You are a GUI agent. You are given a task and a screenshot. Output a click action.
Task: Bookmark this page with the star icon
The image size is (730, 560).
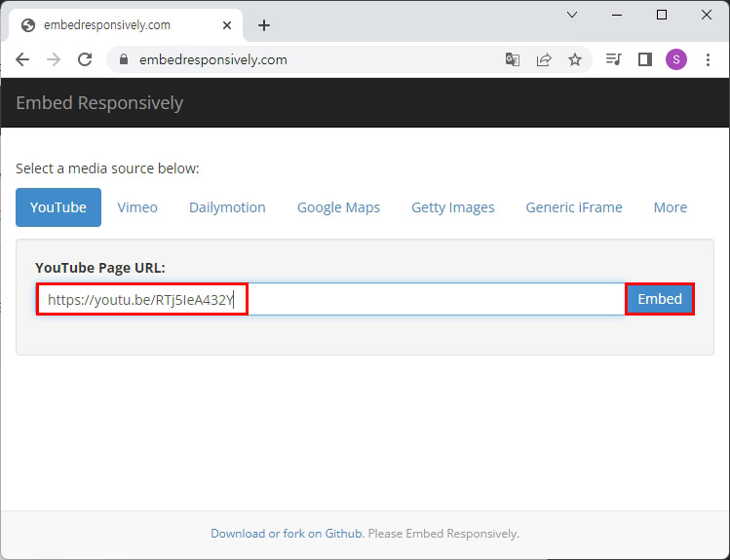coord(575,59)
